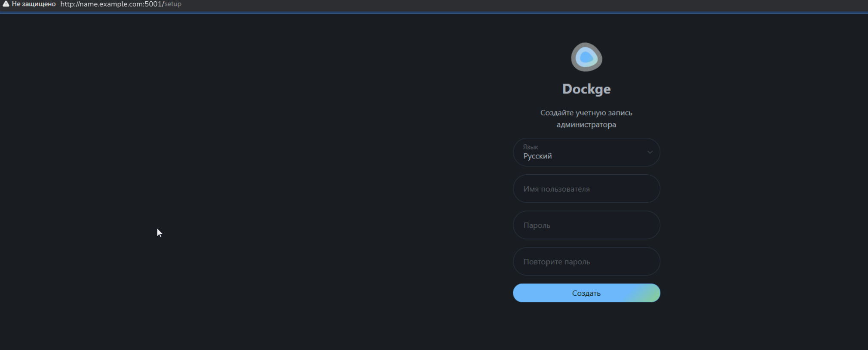Click the not-secure warning triangle icon
The height and width of the screenshot is (350, 868).
point(6,4)
